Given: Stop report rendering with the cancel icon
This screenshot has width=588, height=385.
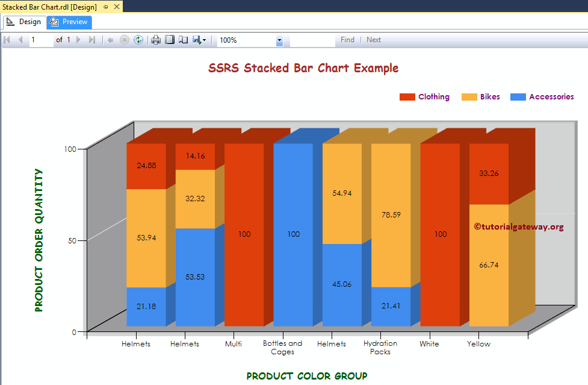Looking at the screenshot, I should (x=125, y=40).
